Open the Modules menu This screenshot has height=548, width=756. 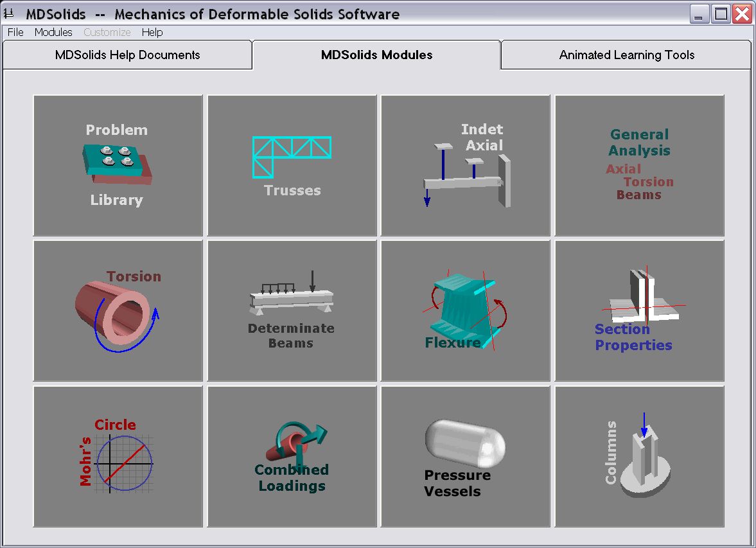pos(53,32)
